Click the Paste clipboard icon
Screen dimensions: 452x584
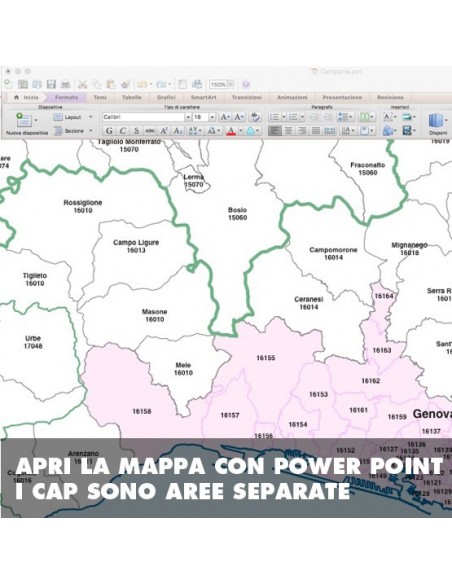pyautogui.click(x=111, y=84)
